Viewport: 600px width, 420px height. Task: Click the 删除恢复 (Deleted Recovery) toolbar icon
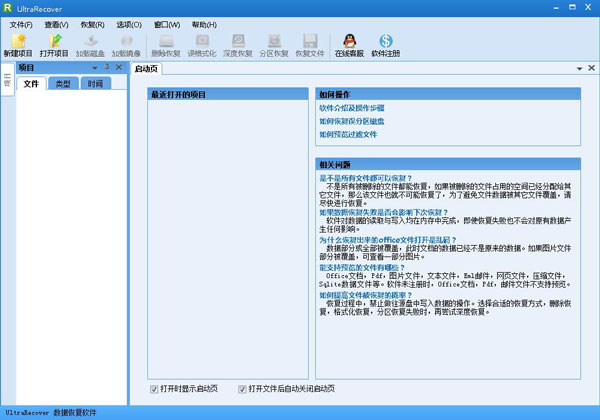[164, 41]
